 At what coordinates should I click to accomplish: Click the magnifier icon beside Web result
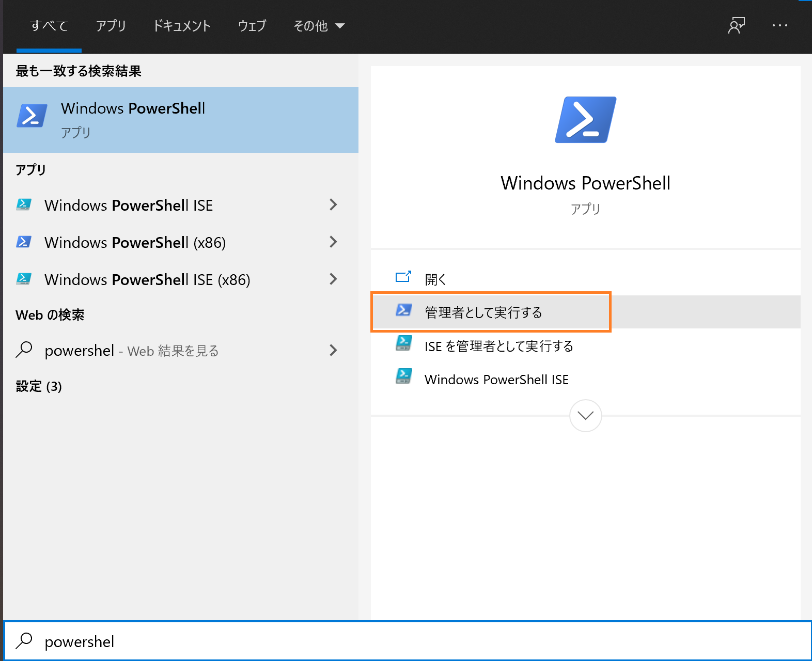pyautogui.click(x=24, y=350)
